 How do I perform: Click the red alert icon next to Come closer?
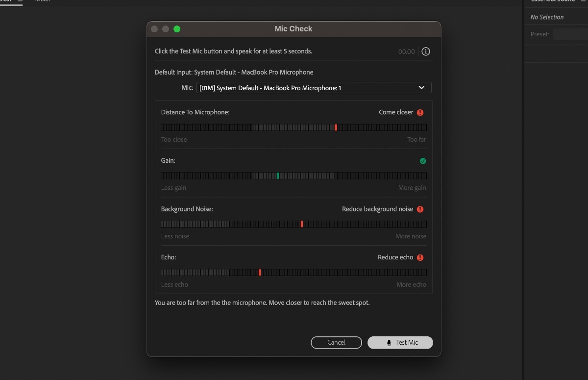pos(420,112)
